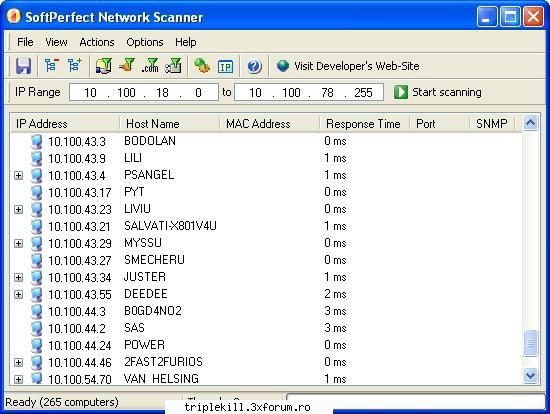Click computer icon beside 10.100.43.27 SMECHERU

(x=36, y=260)
